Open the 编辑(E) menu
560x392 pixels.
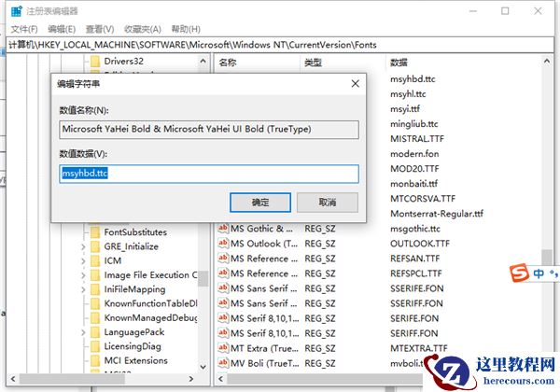(x=62, y=29)
